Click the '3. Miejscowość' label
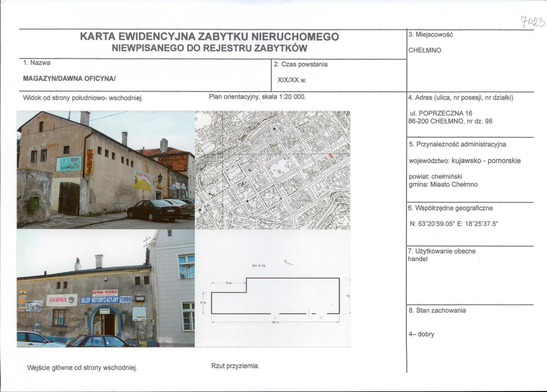Viewport: 547px width, 392px height. [x=431, y=35]
